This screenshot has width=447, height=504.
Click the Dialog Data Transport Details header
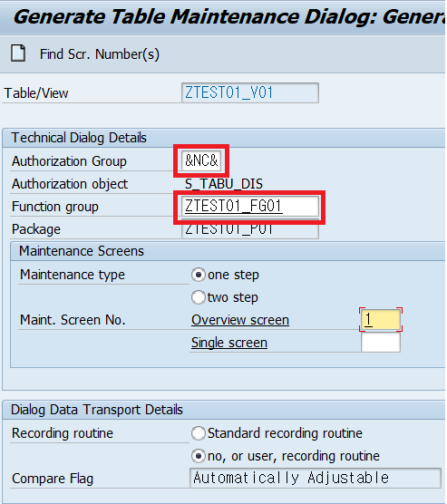[97, 410]
